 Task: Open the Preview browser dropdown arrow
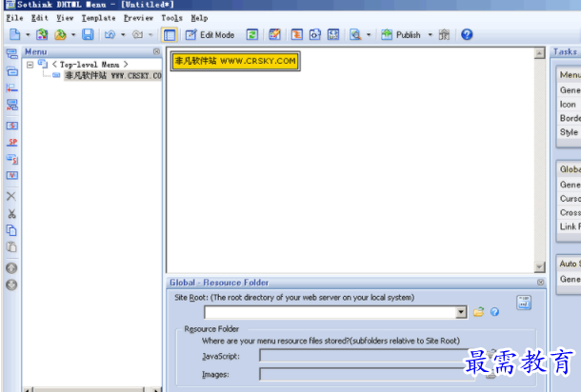pos(369,35)
